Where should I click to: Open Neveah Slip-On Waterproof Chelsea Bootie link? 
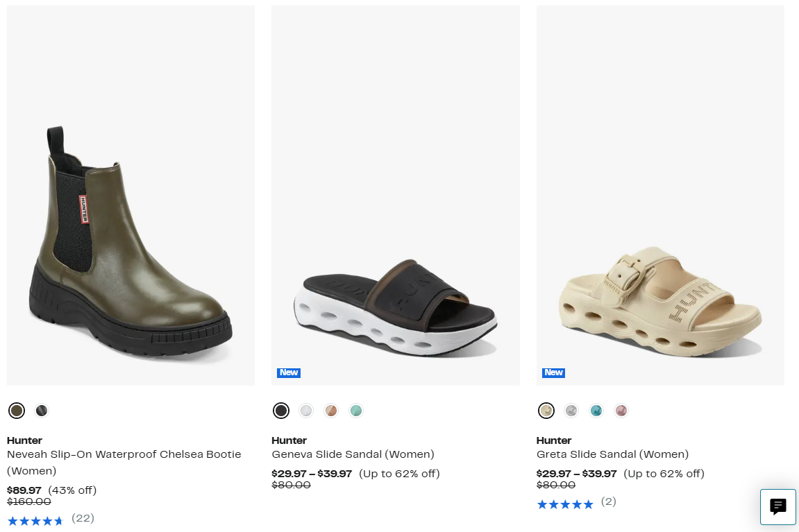tap(124, 455)
